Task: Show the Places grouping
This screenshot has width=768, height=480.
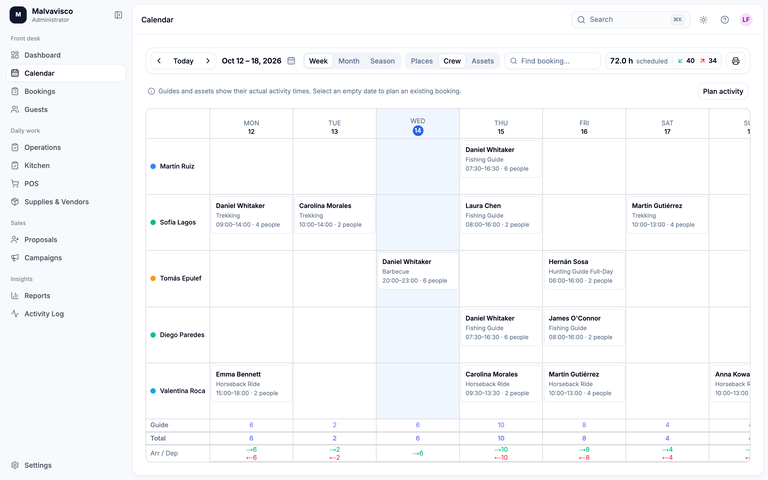Action: [x=422, y=61]
